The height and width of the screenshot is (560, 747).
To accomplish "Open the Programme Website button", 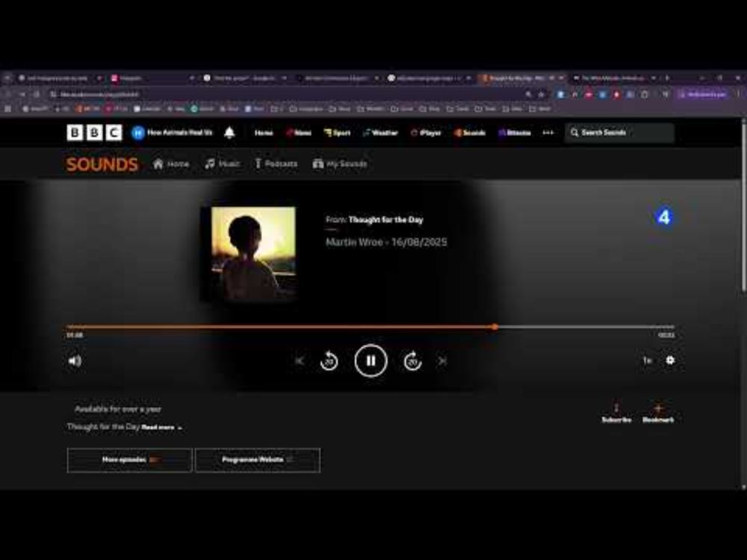I will click(258, 460).
